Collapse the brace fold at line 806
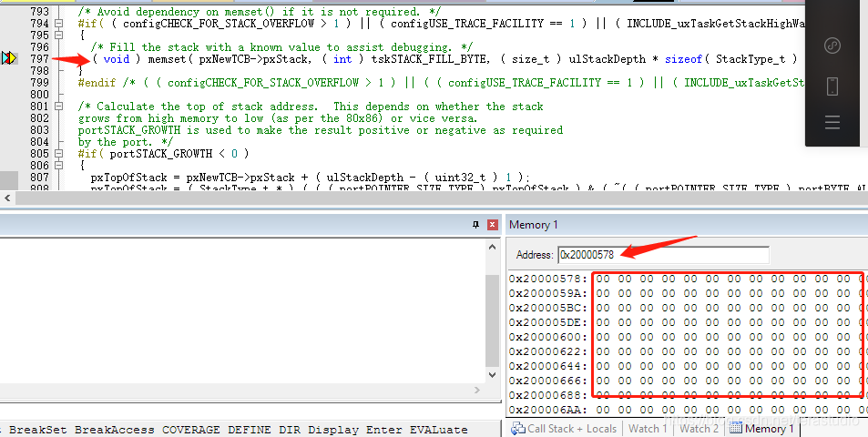The width and height of the screenshot is (868, 437). click(x=59, y=166)
